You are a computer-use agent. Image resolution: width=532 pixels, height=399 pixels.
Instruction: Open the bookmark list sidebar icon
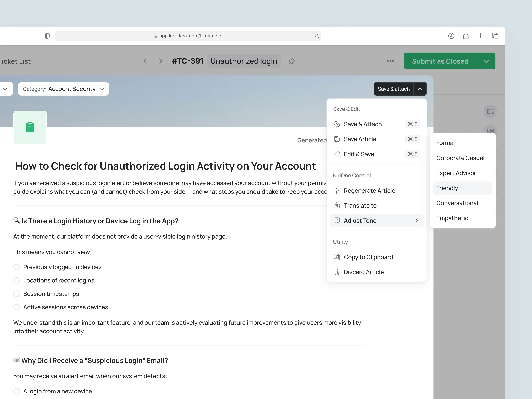coord(490,111)
